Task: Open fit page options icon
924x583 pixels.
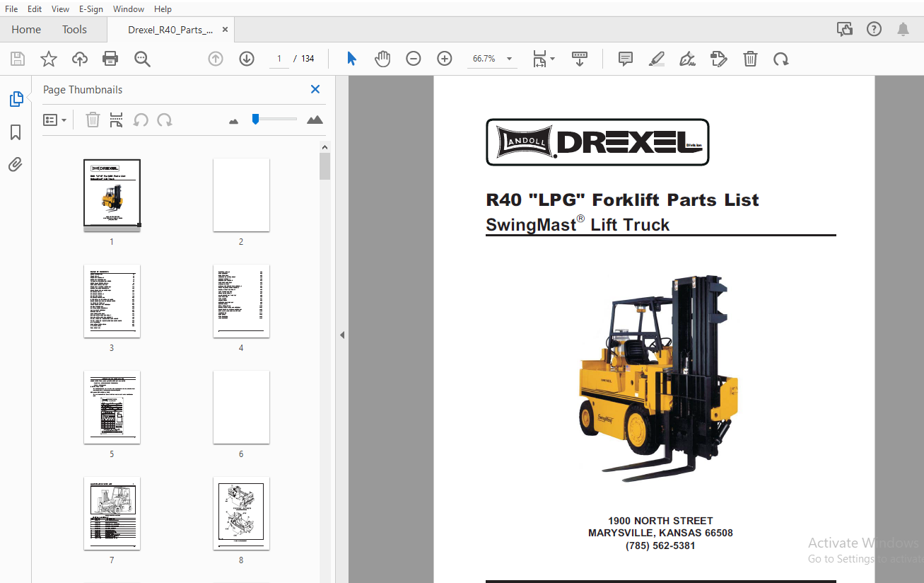Action: pyautogui.click(x=543, y=59)
